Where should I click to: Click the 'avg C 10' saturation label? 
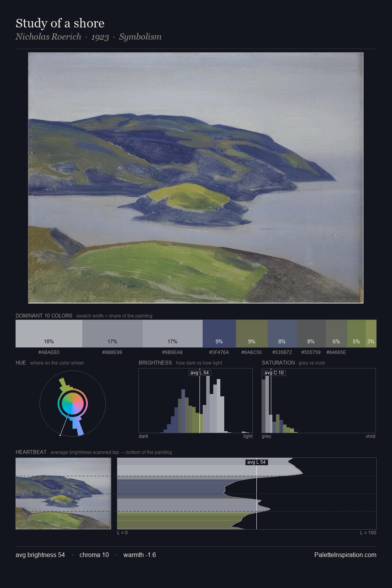pos(274,373)
